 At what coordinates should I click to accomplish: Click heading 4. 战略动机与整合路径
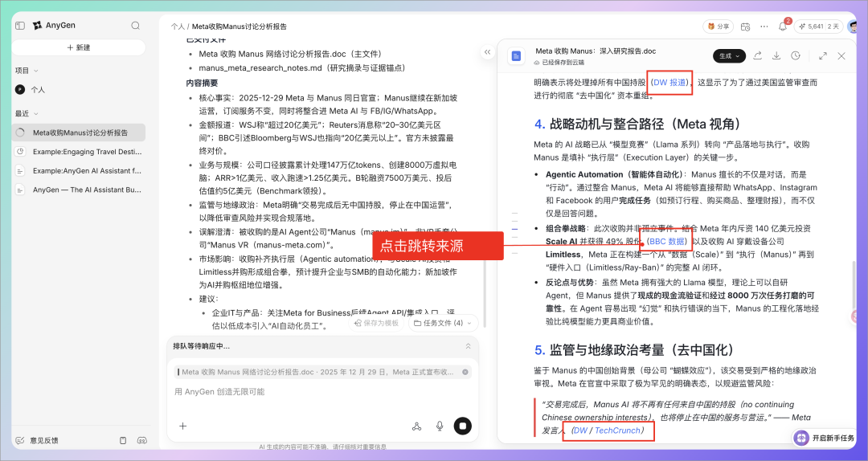click(x=637, y=124)
